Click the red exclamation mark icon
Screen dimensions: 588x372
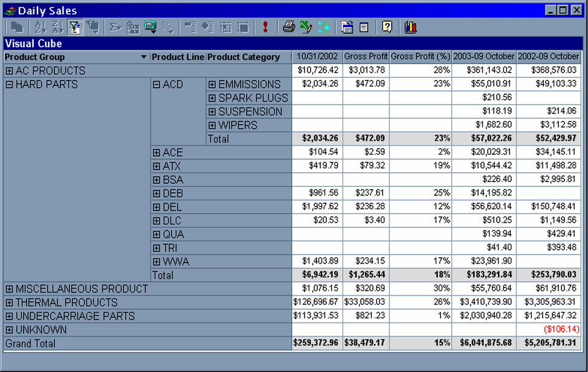(265, 27)
